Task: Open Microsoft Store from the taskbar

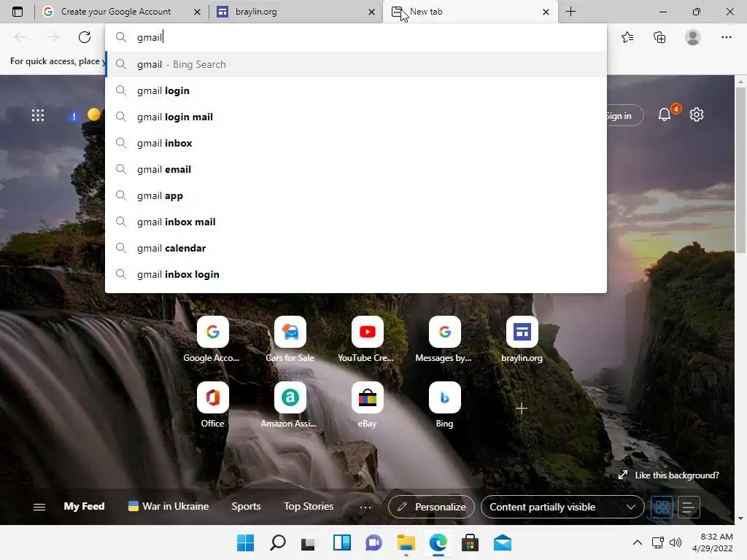Action: point(470,542)
